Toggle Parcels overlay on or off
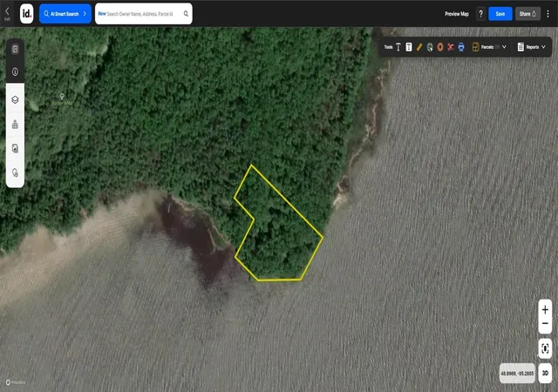This screenshot has height=392, width=558. coord(487,47)
